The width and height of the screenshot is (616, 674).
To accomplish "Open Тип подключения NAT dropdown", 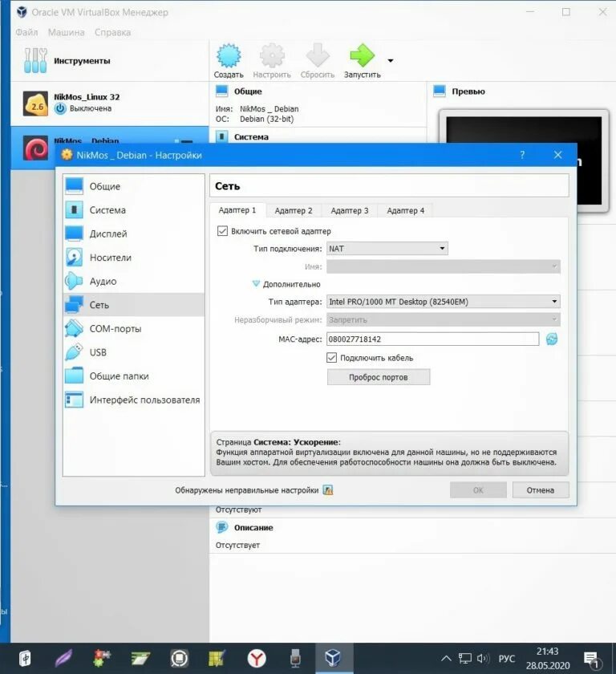I will click(x=387, y=249).
